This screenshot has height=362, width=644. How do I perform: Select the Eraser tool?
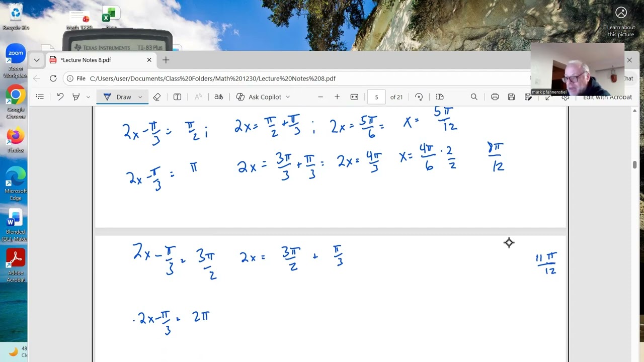click(x=157, y=97)
